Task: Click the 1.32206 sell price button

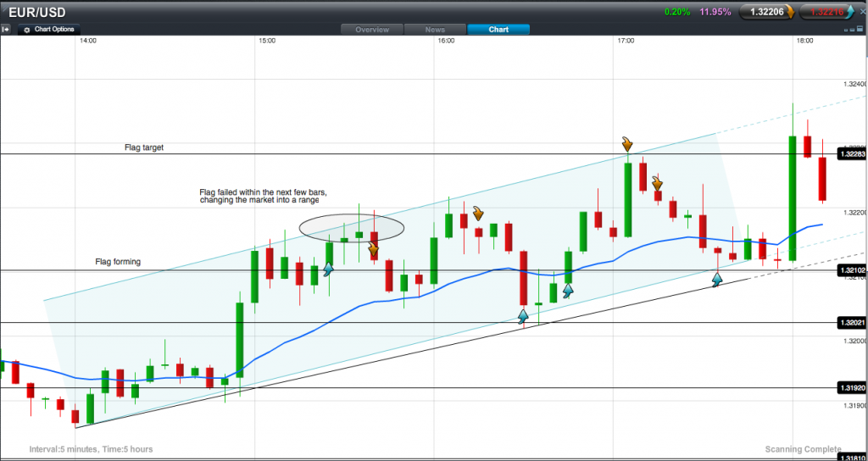Action: pyautogui.click(x=765, y=11)
